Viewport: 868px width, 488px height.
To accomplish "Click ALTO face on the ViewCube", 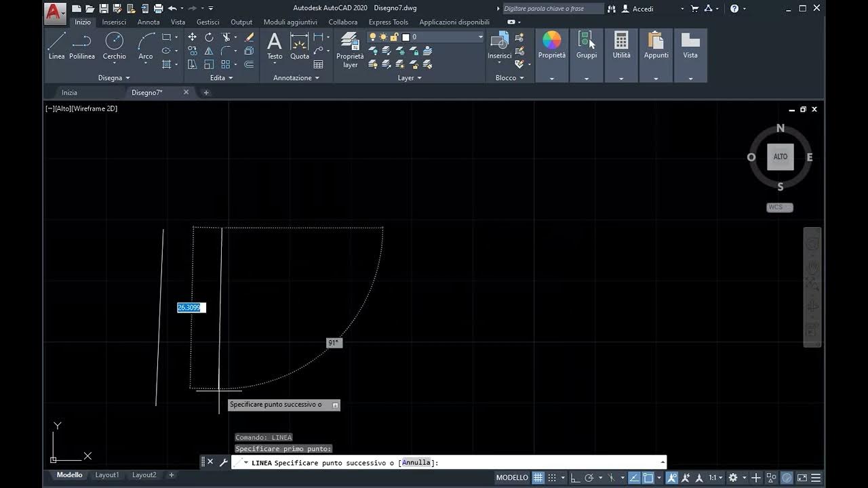I will pos(781,157).
